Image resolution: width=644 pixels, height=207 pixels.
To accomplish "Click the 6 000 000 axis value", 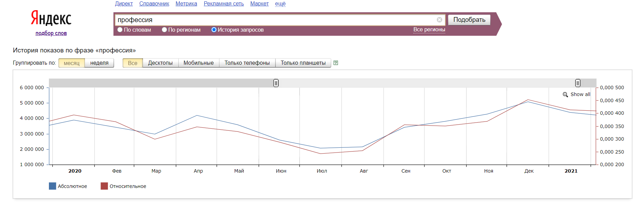I will (32, 87).
